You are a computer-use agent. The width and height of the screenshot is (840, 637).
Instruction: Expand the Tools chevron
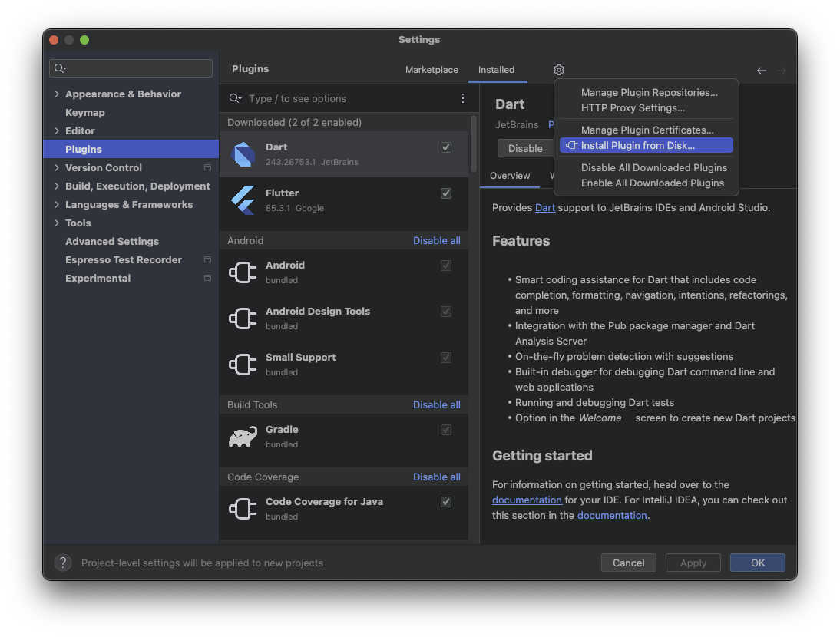point(57,223)
